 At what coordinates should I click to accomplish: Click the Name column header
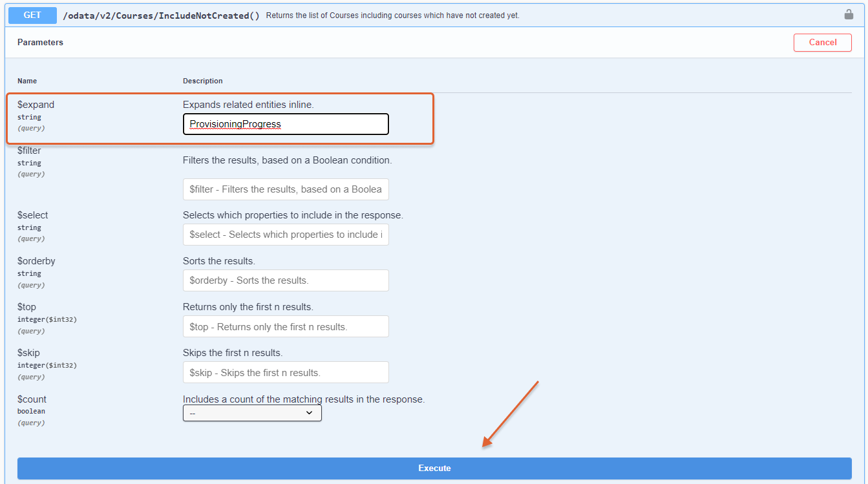(27, 81)
